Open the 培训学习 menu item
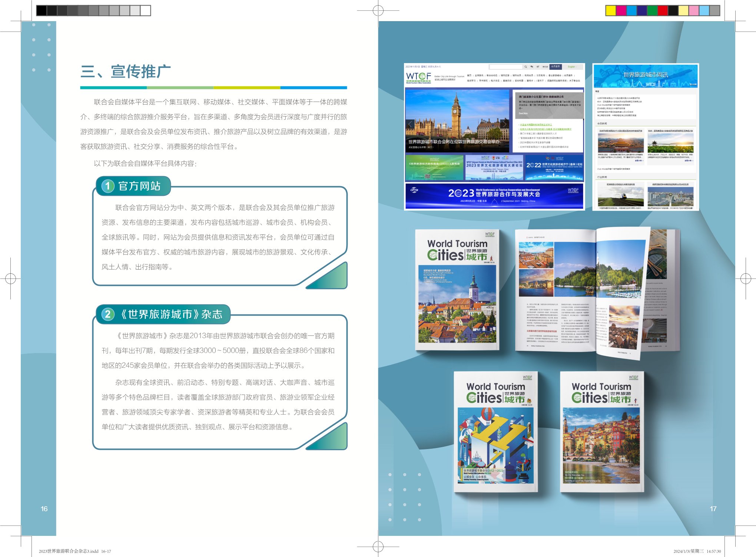This screenshot has width=756, height=557. pyautogui.click(x=471, y=80)
